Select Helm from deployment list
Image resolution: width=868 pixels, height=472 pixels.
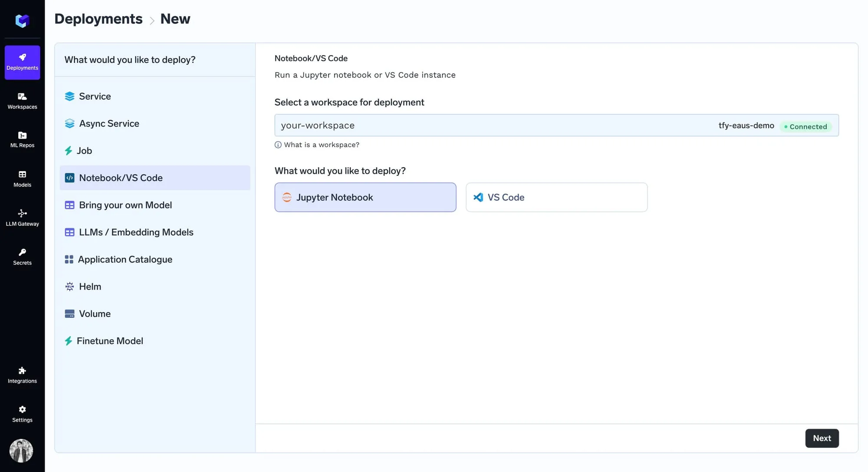click(x=90, y=287)
